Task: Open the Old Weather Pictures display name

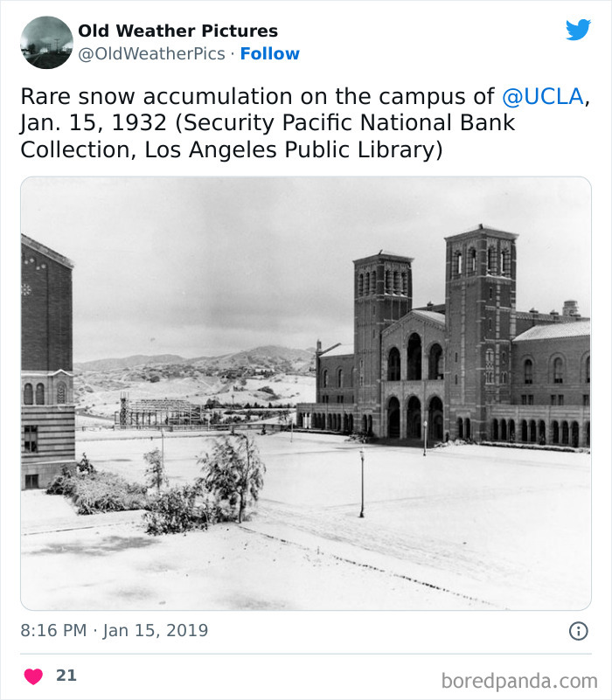Action: coord(177,31)
